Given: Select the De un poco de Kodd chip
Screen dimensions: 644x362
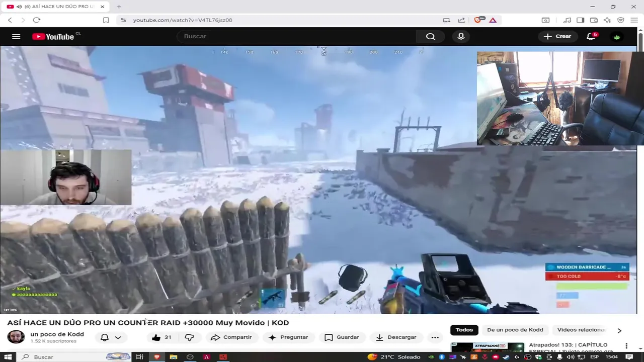Looking at the screenshot, I should (x=515, y=330).
